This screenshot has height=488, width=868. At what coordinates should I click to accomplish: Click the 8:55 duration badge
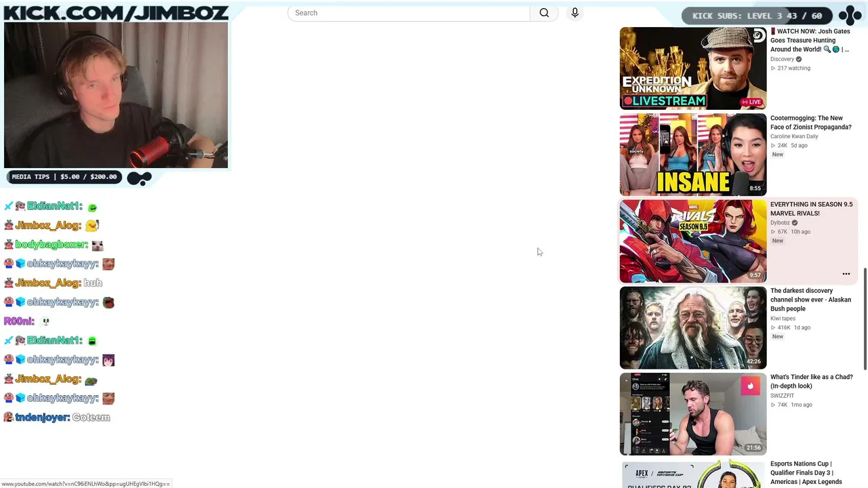coord(755,188)
